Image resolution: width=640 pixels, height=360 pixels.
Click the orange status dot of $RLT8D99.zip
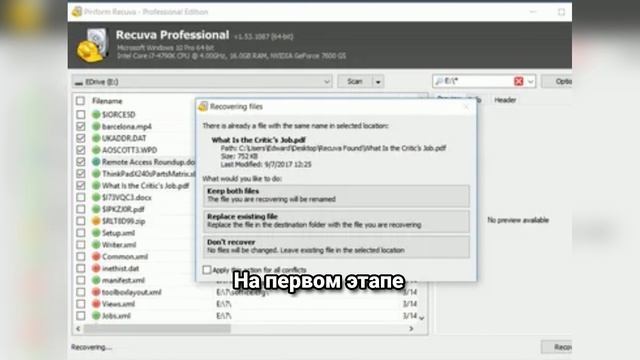(96, 221)
